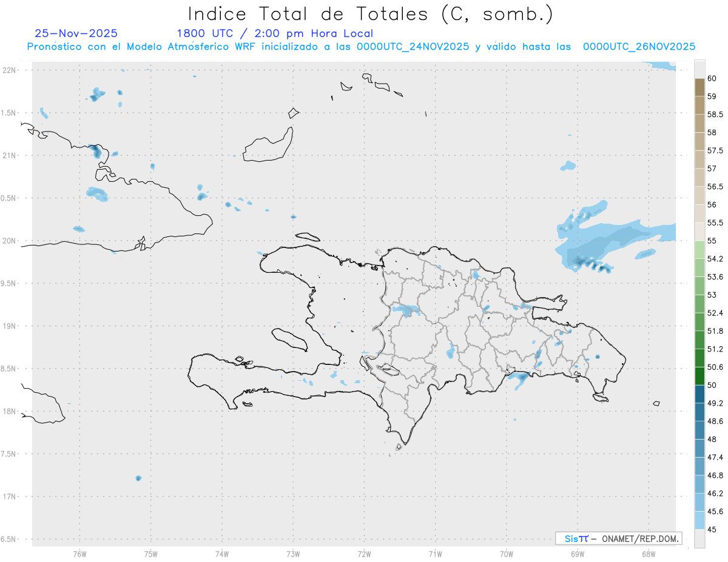Click the '20N' latitude label

coord(10,241)
